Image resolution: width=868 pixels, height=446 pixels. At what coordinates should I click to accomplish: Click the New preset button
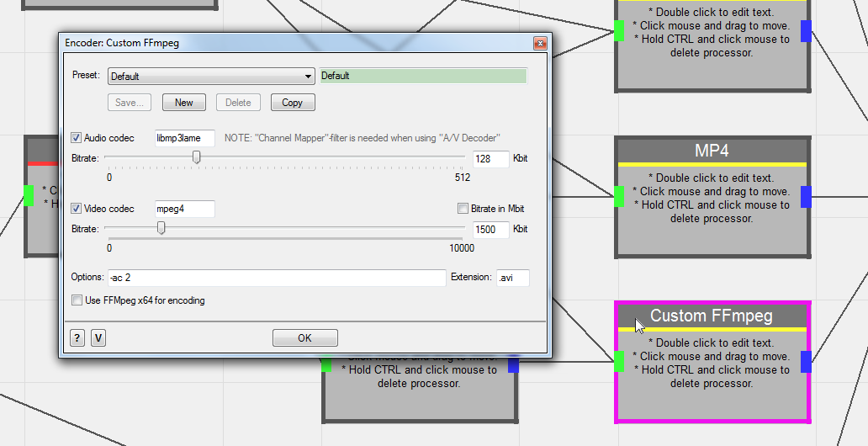(x=184, y=103)
